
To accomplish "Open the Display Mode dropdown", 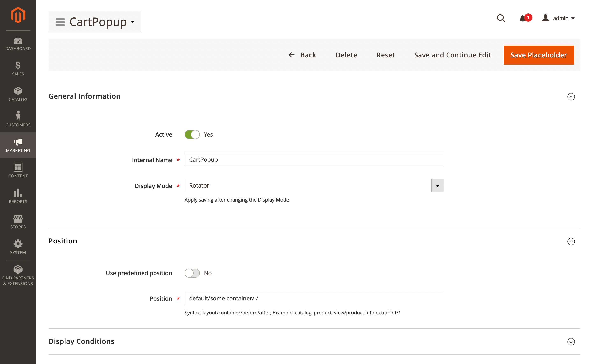I will (437, 185).
